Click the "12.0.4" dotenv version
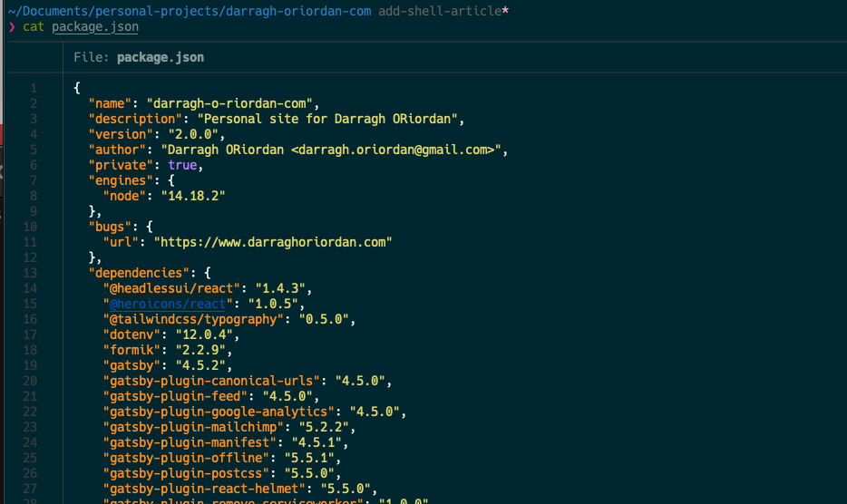The width and height of the screenshot is (847, 504). [x=204, y=334]
